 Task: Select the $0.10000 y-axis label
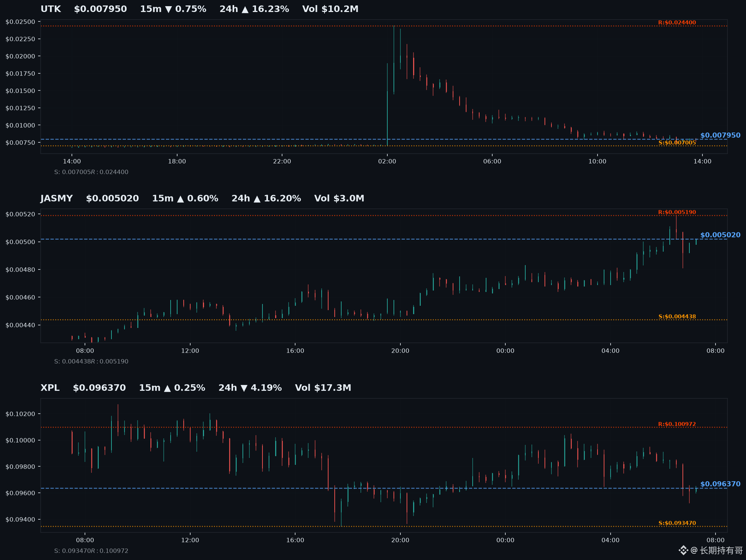(20, 441)
